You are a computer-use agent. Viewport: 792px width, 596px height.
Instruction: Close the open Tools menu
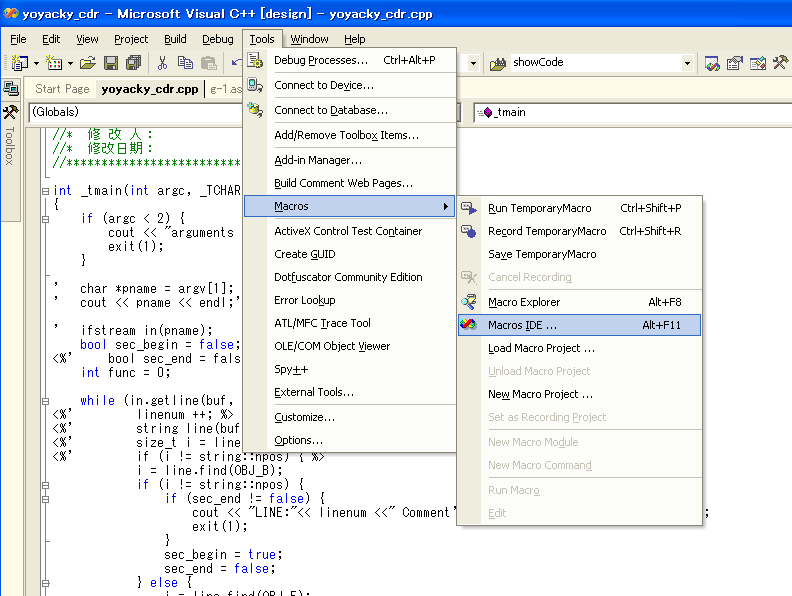[x=262, y=39]
